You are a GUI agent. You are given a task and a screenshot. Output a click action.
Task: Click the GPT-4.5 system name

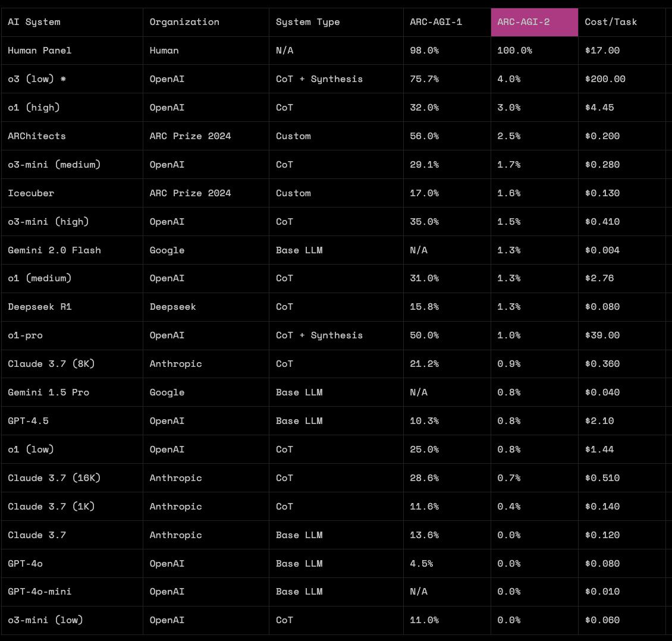[28, 421]
